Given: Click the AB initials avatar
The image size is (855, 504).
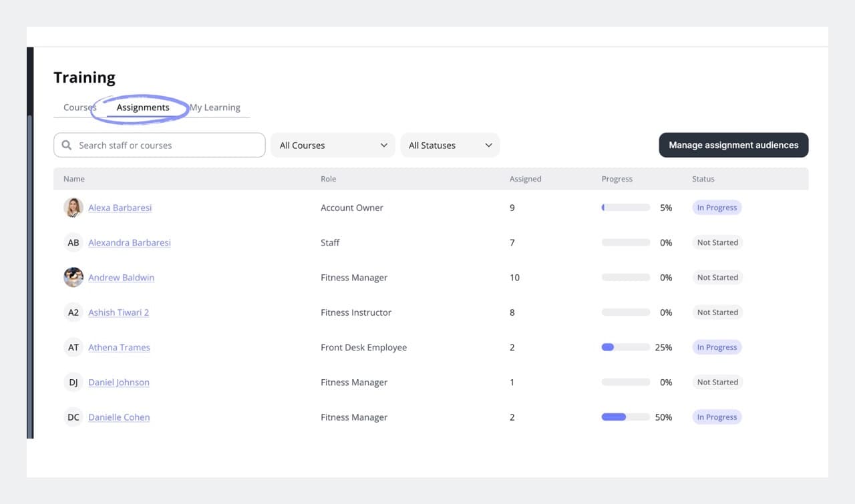Looking at the screenshot, I should tap(73, 242).
